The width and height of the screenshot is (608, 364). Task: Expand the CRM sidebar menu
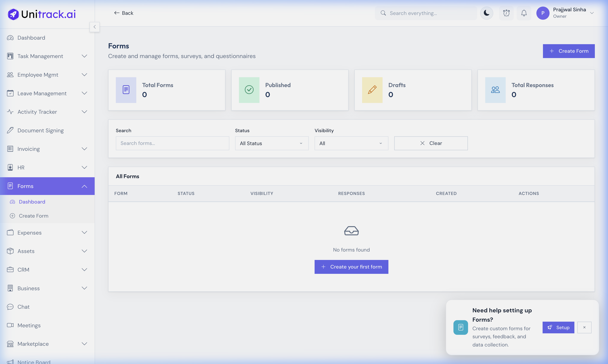point(84,270)
